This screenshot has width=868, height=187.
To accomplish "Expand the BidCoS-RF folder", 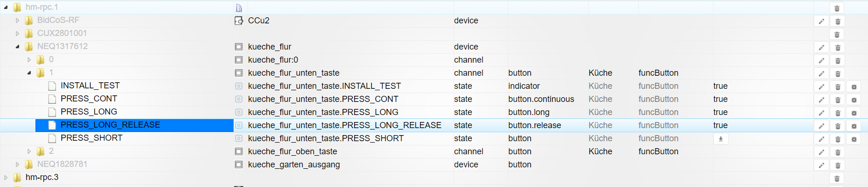I will tap(17, 21).
